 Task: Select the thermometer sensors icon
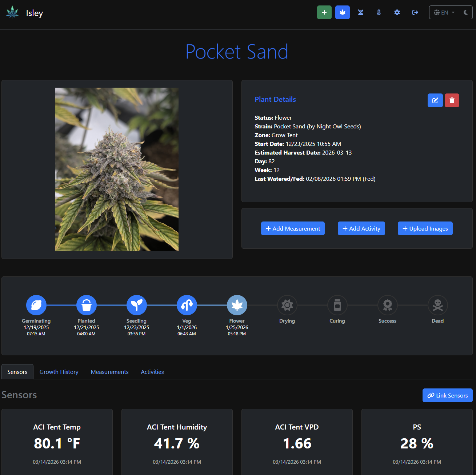pos(379,12)
